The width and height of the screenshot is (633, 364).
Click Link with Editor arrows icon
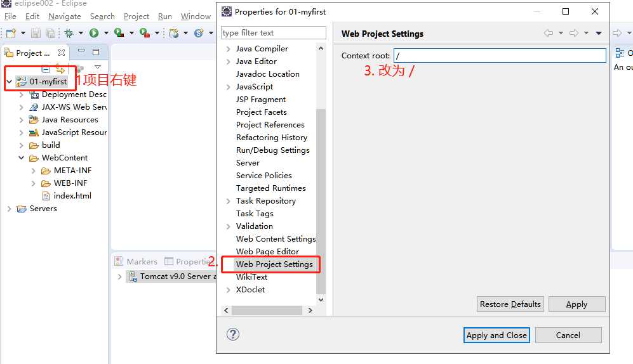click(60, 68)
